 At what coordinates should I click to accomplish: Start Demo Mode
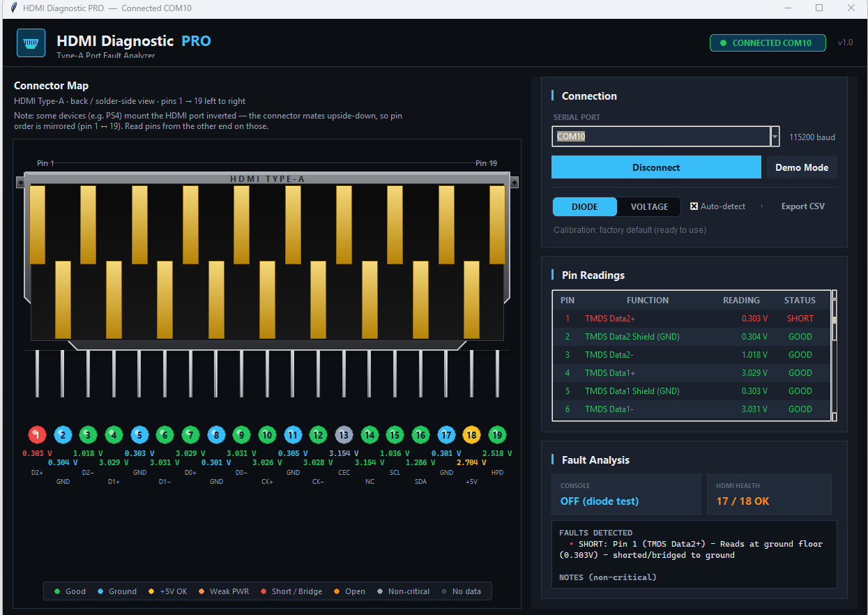tap(802, 167)
